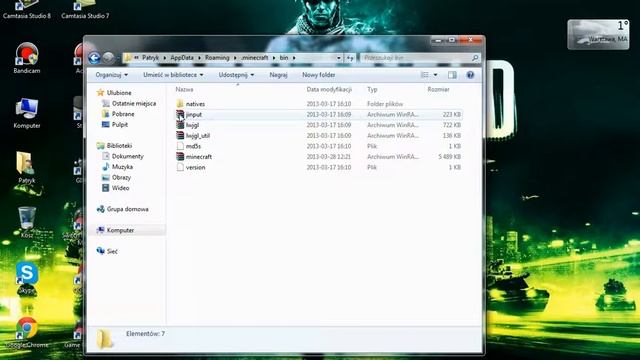This screenshot has height=360, width=640.
Task: Select the md5s file icon
Action: 180,146
